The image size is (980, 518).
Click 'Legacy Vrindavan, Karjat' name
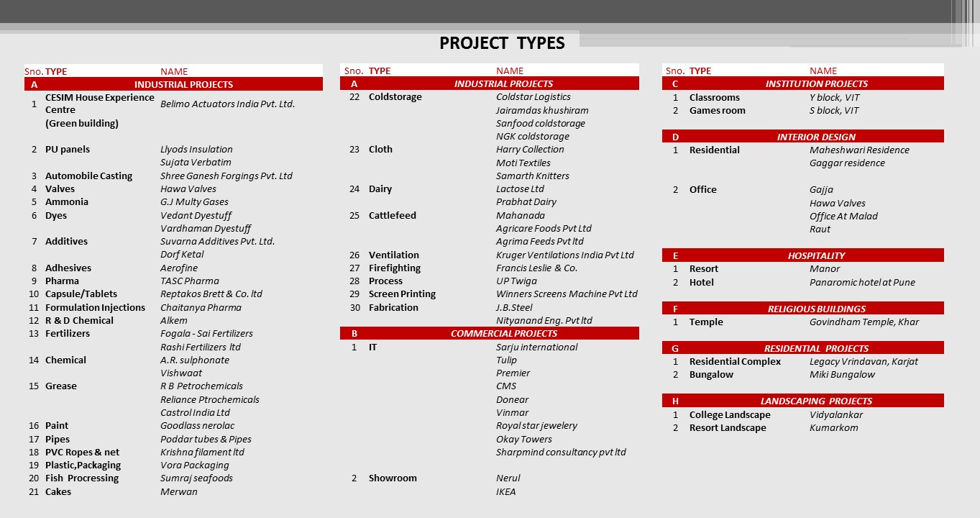click(x=864, y=362)
